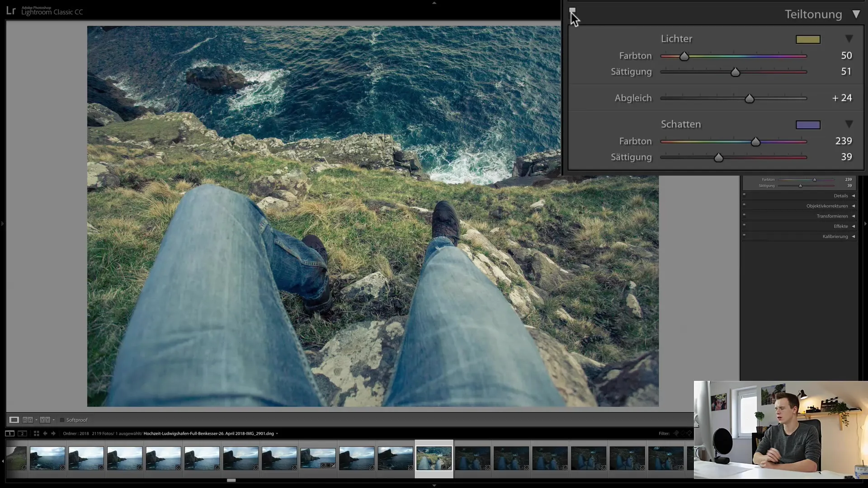
Task: Open the Effekte panel title
Action: [841, 226]
